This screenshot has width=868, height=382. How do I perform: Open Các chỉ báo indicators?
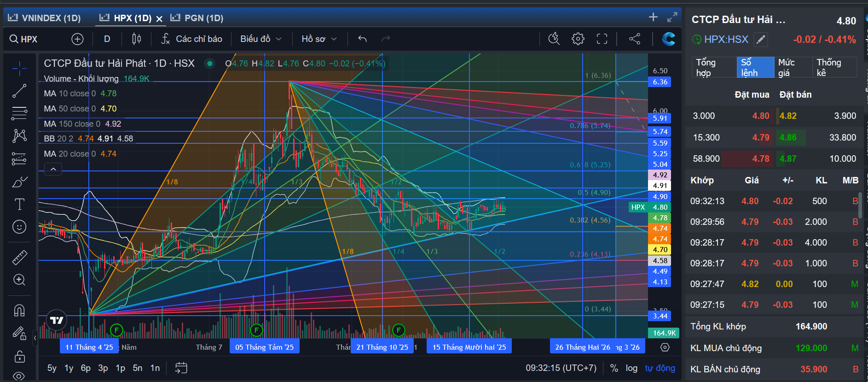pos(191,39)
